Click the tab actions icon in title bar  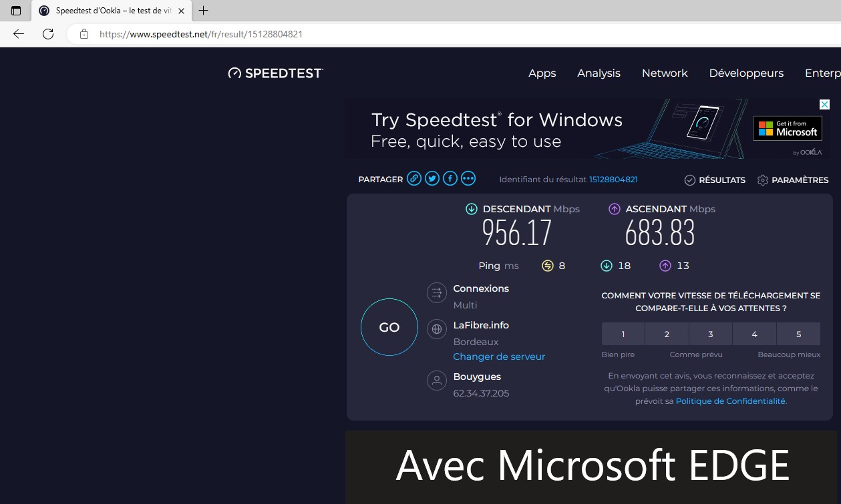[x=16, y=11]
